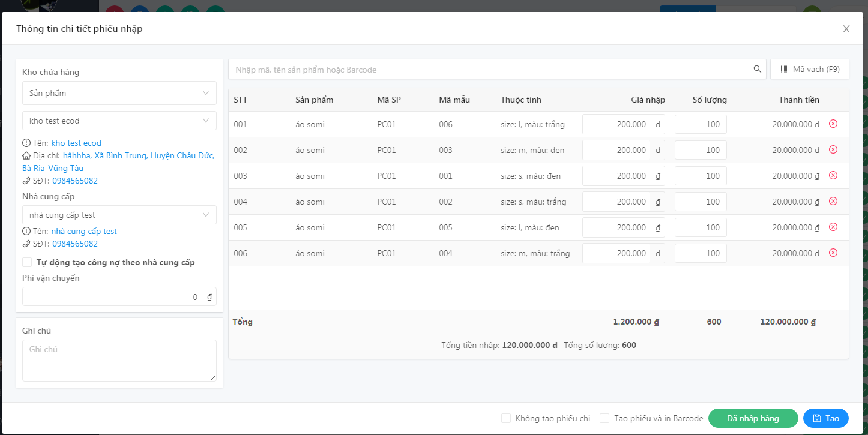Edit Số lượng for row 001
The width and height of the screenshot is (868, 435).
(x=701, y=124)
